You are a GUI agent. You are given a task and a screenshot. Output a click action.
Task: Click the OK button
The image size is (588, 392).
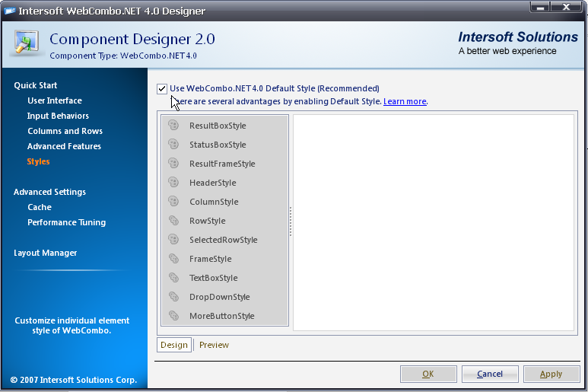click(428, 374)
